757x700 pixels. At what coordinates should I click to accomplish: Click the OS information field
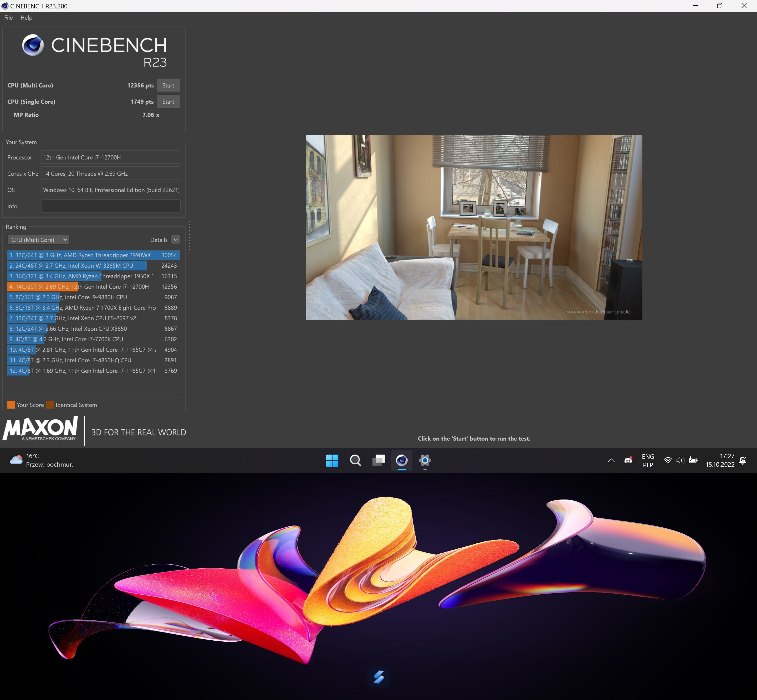coord(110,190)
